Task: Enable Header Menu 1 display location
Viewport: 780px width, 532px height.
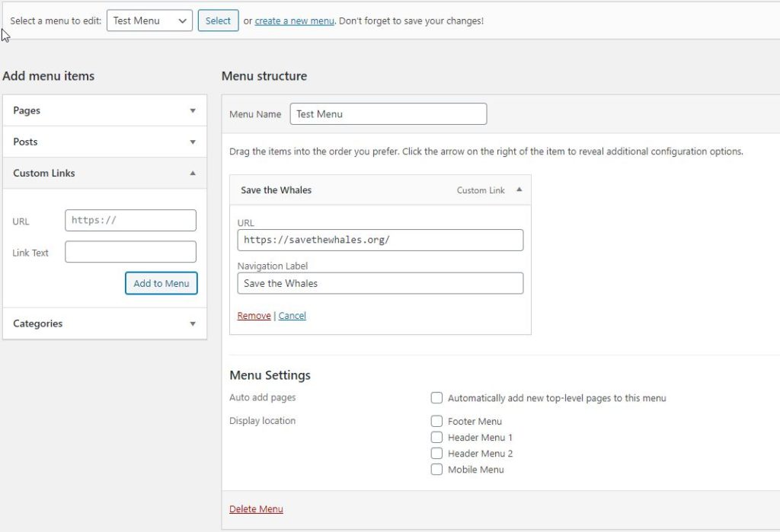Action: [436, 437]
